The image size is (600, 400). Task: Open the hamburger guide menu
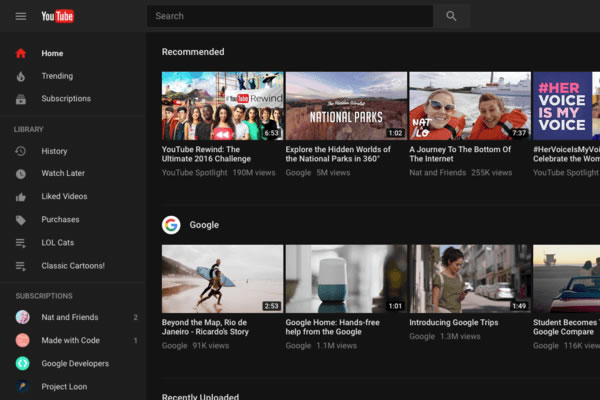coord(21,16)
